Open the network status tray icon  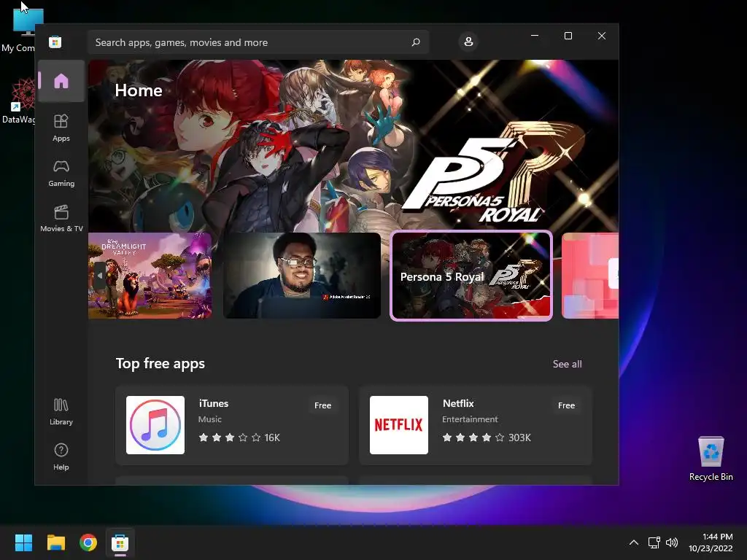tap(654, 542)
